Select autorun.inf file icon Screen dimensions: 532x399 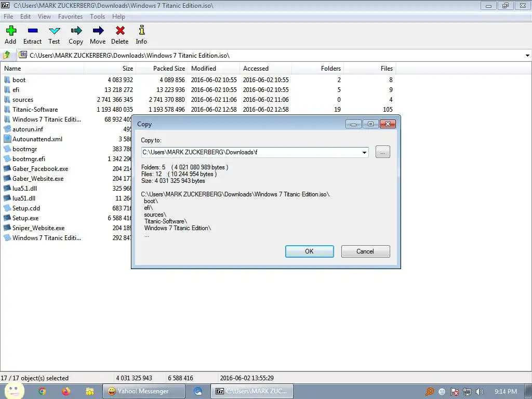click(7, 129)
